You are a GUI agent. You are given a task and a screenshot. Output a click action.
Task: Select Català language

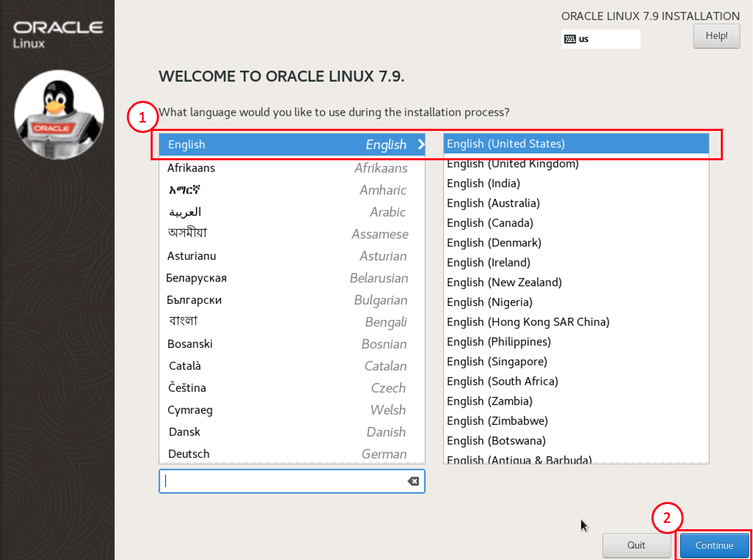click(292, 366)
